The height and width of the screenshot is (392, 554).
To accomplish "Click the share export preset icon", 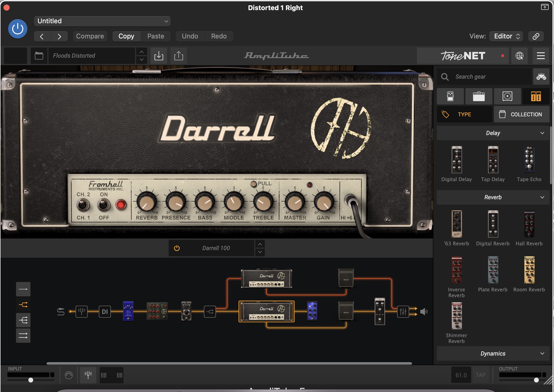I will click(x=179, y=56).
